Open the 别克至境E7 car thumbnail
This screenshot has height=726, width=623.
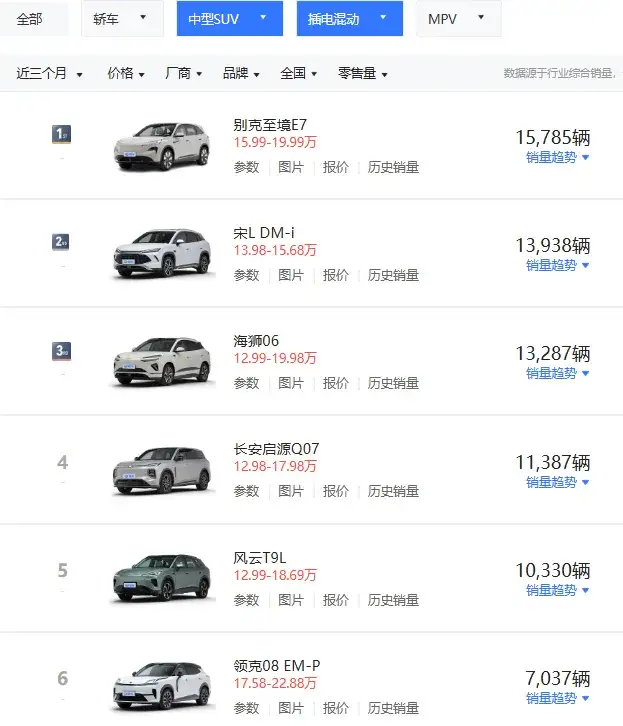(162, 146)
